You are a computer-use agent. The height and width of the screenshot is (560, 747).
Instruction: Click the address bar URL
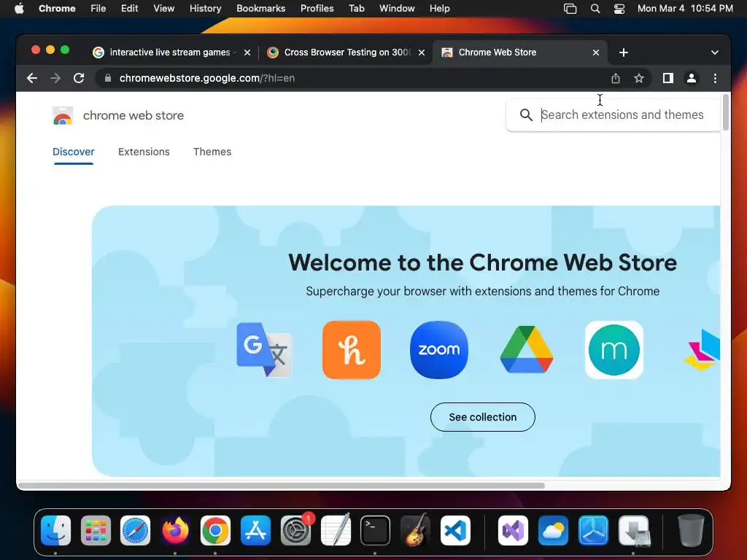pos(206,78)
